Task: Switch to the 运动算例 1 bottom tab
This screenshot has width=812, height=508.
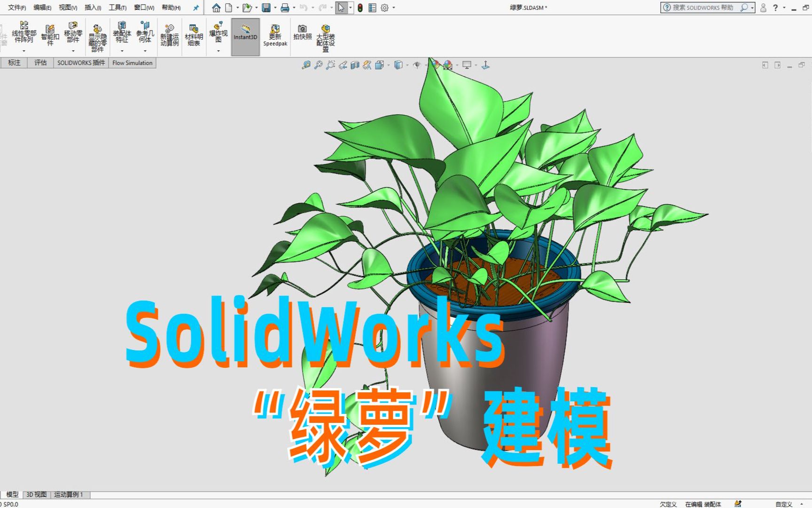Action: tap(69, 494)
